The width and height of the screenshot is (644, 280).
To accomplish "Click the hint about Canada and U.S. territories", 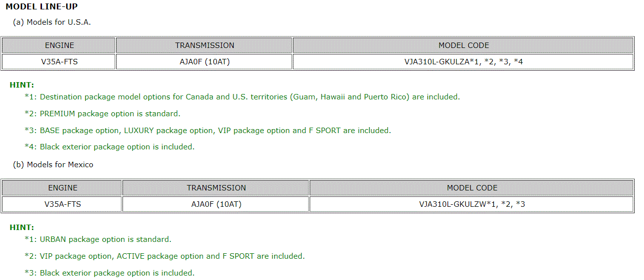I will [x=242, y=97].
